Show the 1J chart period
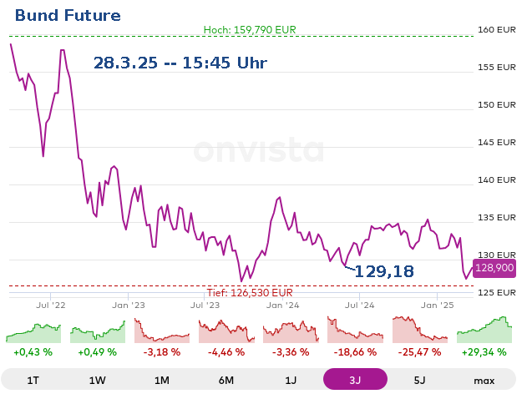Viewport: 532px width, 399px height. (291, 380)
